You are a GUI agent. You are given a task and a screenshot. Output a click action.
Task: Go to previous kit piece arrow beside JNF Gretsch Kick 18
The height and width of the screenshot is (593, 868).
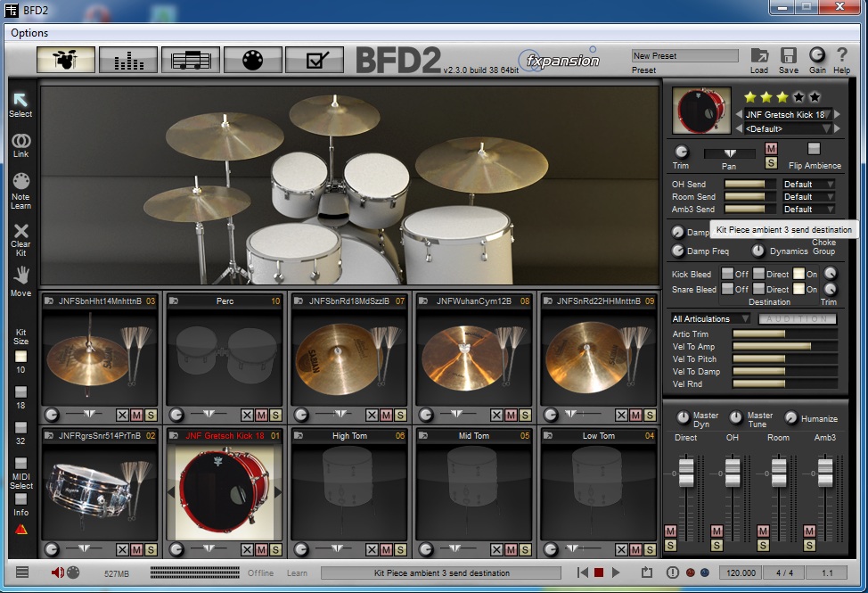[739, 114]
